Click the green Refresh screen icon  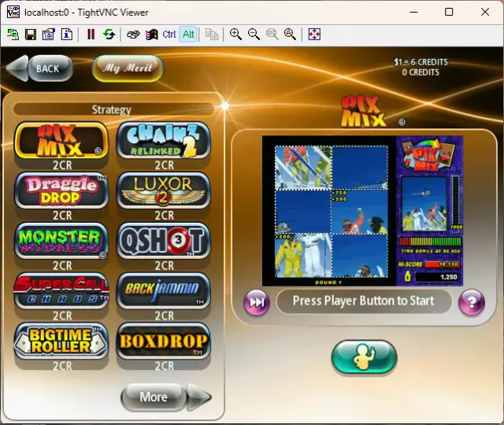coord(109,34)
